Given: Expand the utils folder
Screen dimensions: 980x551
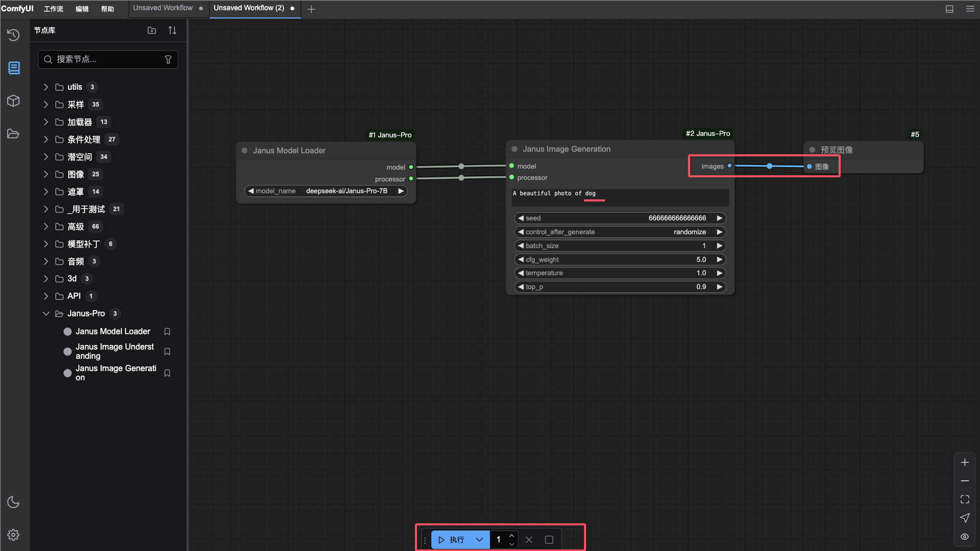Looking at the screenshot, I should pyautogui.click(x=46, y=87).
